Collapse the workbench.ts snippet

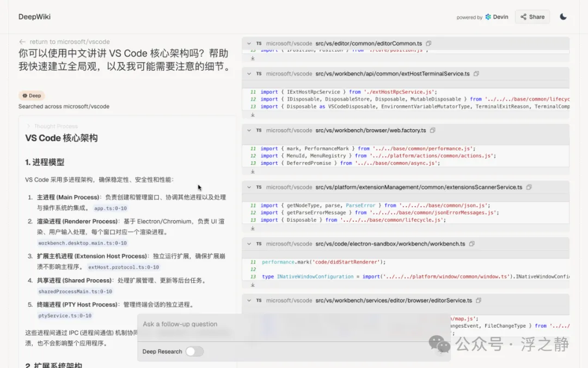(249, 244)
